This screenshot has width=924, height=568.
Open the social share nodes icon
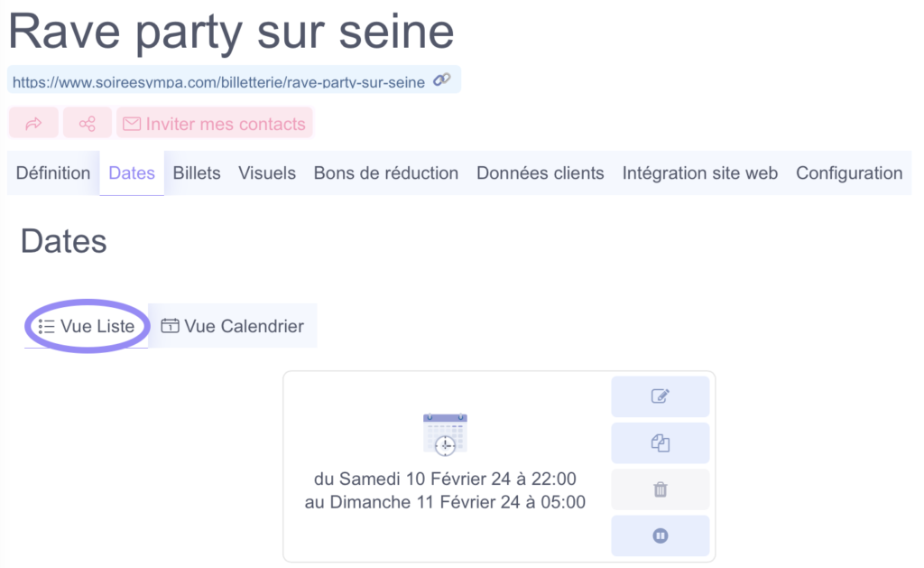point(88,123)
